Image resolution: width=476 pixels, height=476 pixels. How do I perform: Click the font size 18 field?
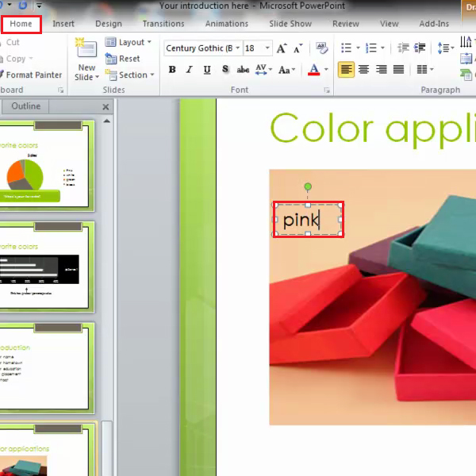254,48
